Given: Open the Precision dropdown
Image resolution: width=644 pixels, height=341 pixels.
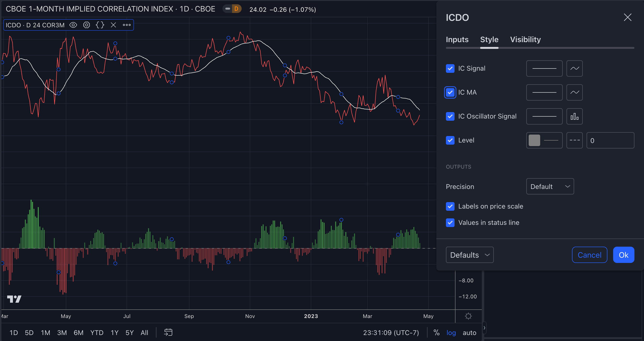Looking at the screenshot, I should pyautogui.click(x=550, y=186).
